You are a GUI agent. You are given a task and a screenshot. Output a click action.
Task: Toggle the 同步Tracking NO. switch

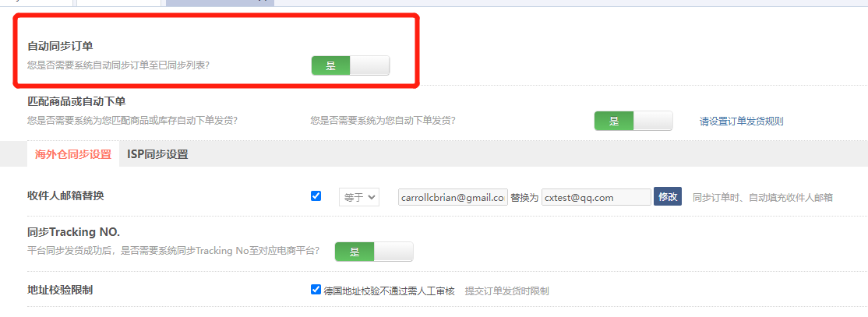pos(374,252)
